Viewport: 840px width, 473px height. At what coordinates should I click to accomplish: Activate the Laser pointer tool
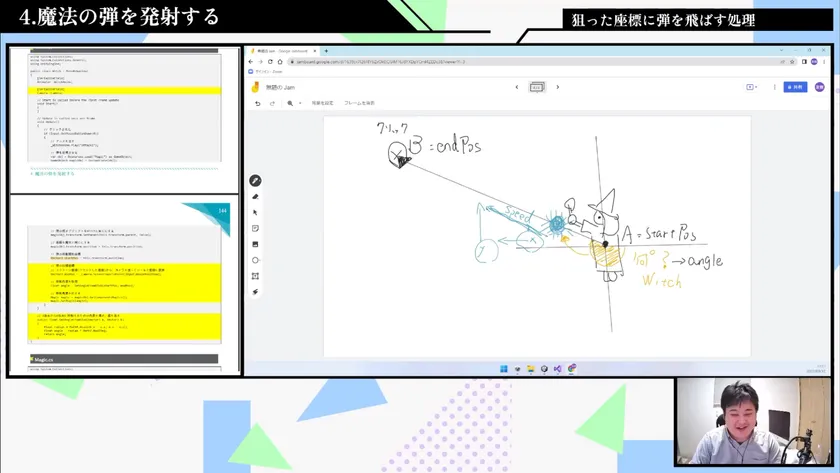point(256,292)
